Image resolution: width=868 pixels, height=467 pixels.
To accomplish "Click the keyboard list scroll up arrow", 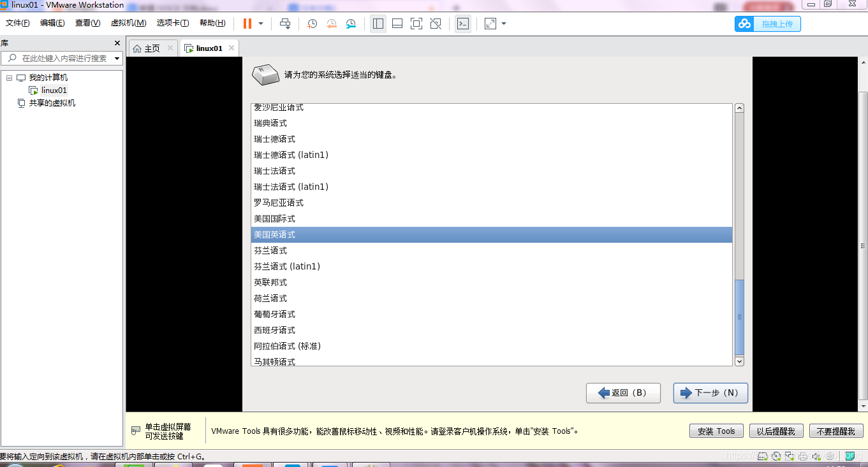I will click(739, 108).
